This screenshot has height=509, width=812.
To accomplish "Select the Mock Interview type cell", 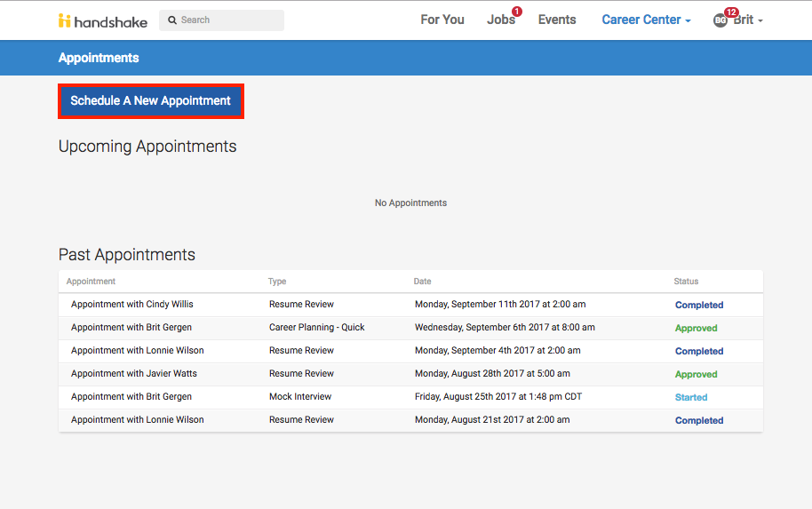I will [x=300, y=397].
